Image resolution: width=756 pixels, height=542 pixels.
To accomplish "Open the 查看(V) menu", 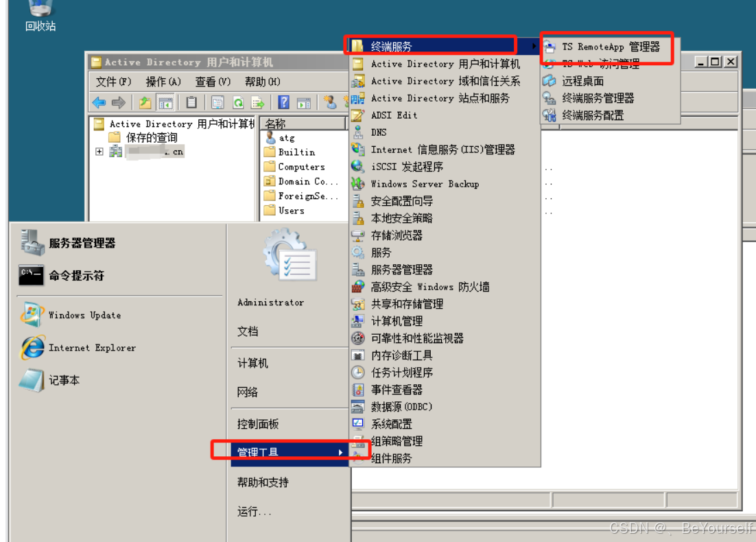I will click(x=213, y=82).
